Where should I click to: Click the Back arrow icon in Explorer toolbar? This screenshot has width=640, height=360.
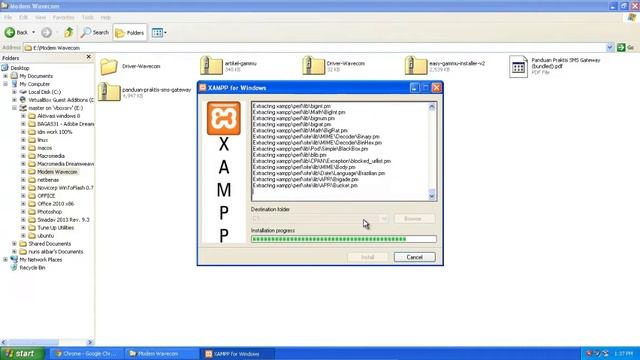[x=10, y=32]
